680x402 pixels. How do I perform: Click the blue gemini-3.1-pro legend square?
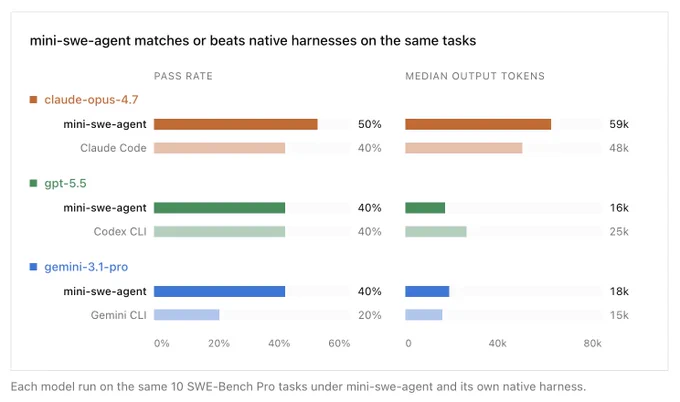click(x=33, y=267)
